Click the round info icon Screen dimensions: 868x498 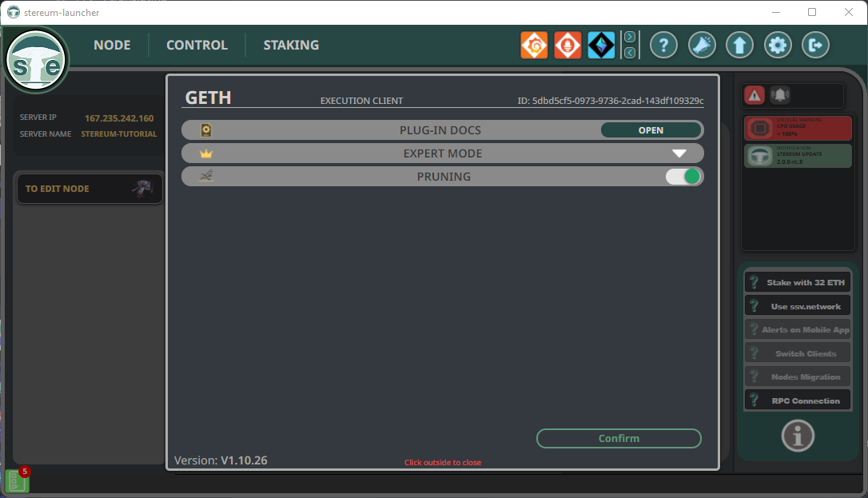[x=798, y=436]
